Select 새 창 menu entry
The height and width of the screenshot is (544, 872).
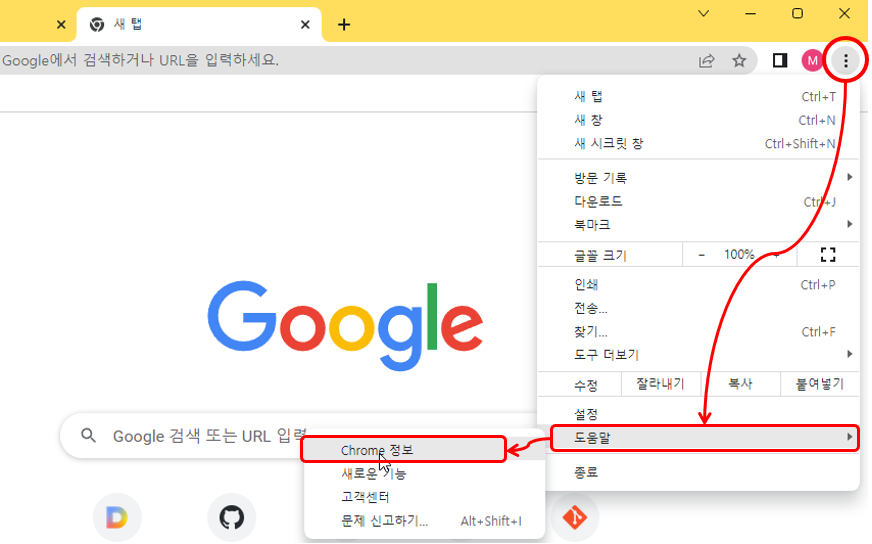[698, 120]
